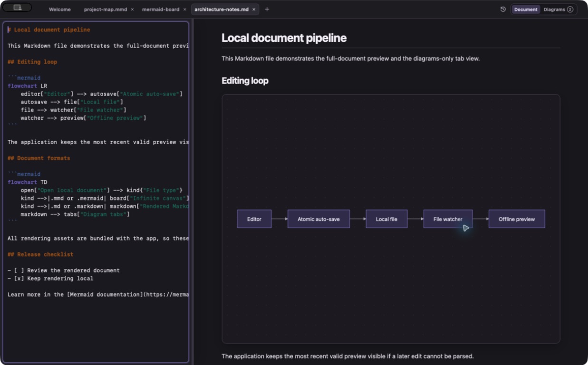Click the 'Editing loop' preview heading
Viewport: 588px width, 365px height.
pos(245,81)
